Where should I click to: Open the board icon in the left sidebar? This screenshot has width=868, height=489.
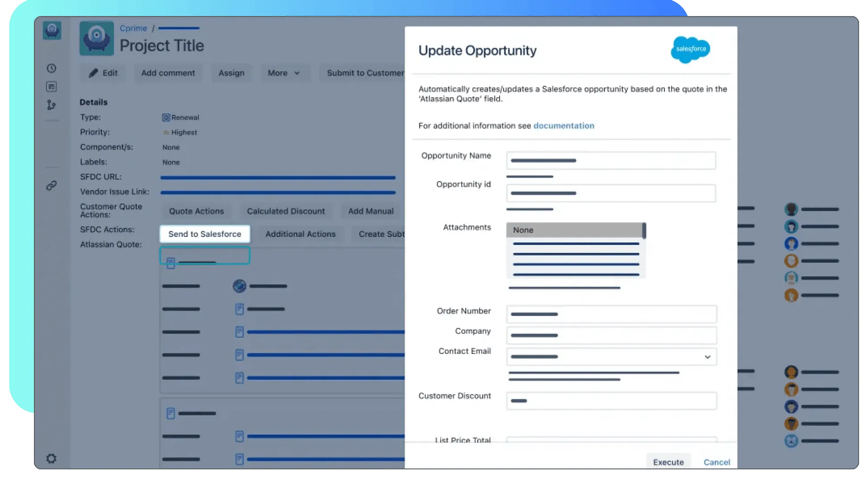51,87
